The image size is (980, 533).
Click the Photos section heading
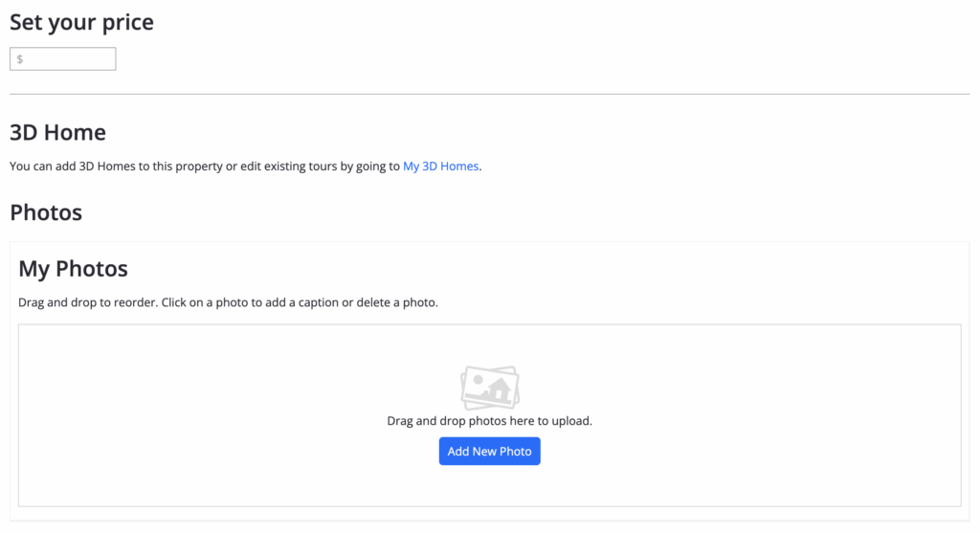46,212
